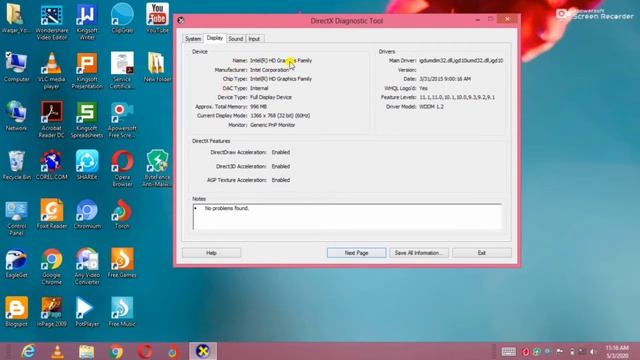640x360 pixels.
Task: Select the New folder desktop icon
Action: 157,67
